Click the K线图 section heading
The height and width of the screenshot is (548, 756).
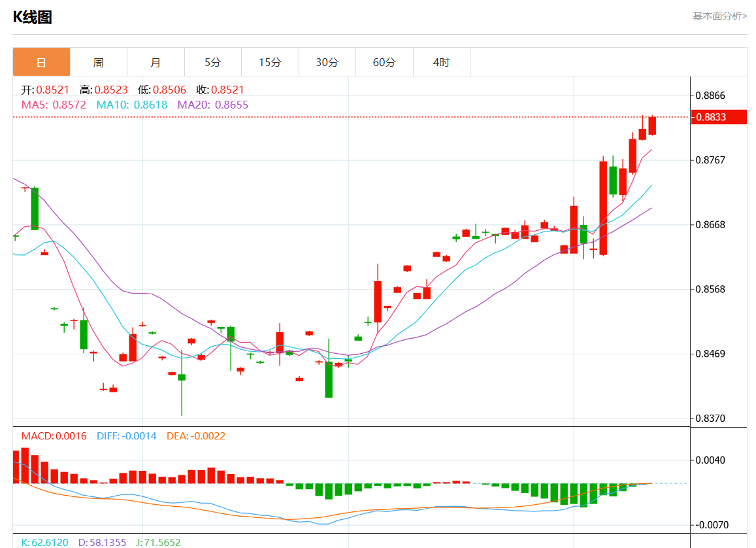pos(32,18)
